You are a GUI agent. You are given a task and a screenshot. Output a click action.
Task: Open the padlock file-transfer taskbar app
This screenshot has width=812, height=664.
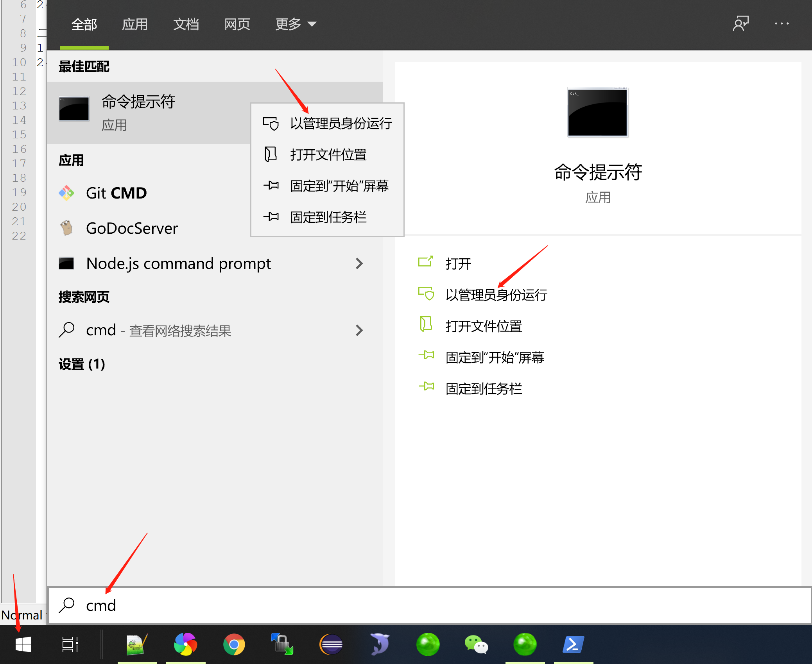pos(282,644)
